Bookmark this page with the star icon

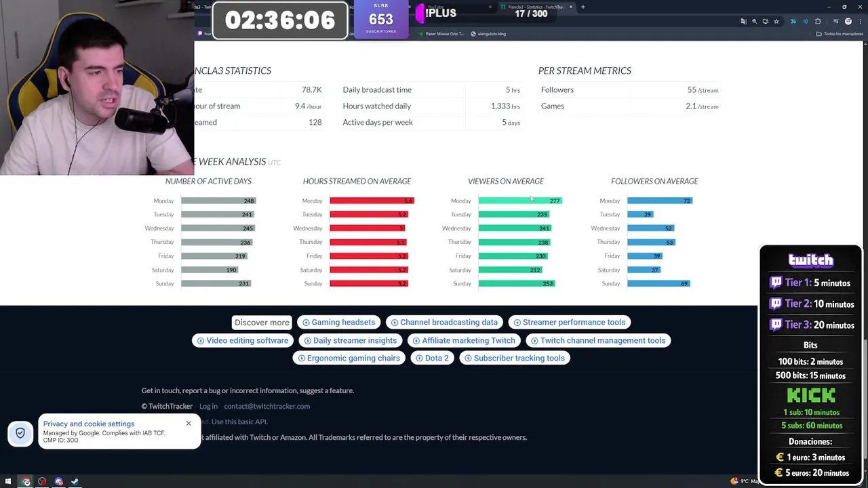tap(776, 21)
